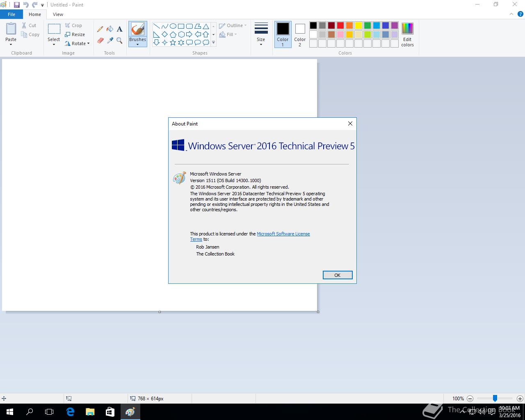Open the Windows Start menu
Screen dimensions: 525x420
tap(10, 412)
